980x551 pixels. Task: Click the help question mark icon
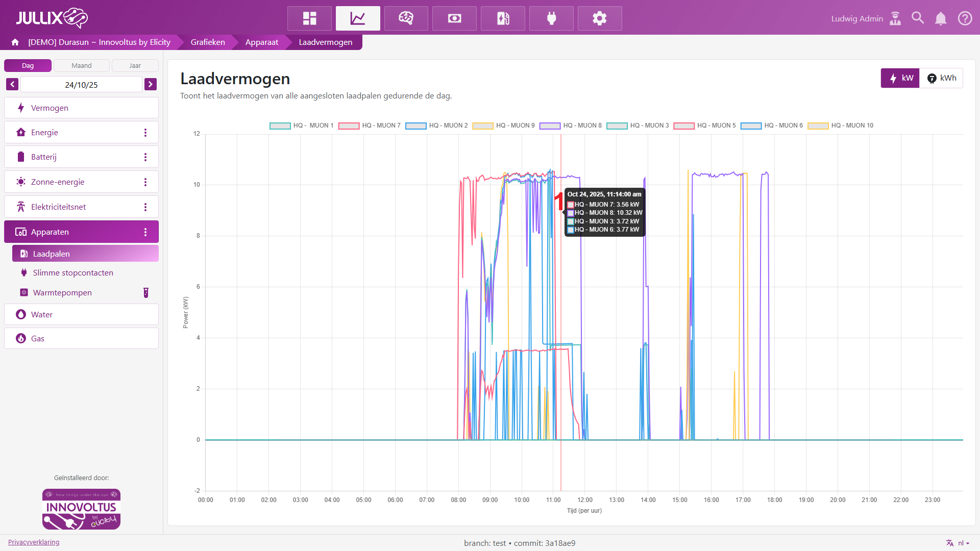(965, 18)
